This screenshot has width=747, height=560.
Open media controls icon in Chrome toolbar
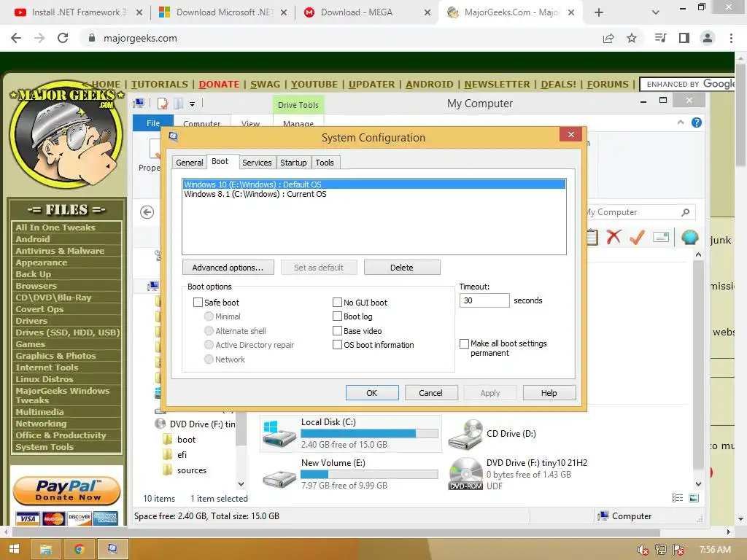coord(660,38)
